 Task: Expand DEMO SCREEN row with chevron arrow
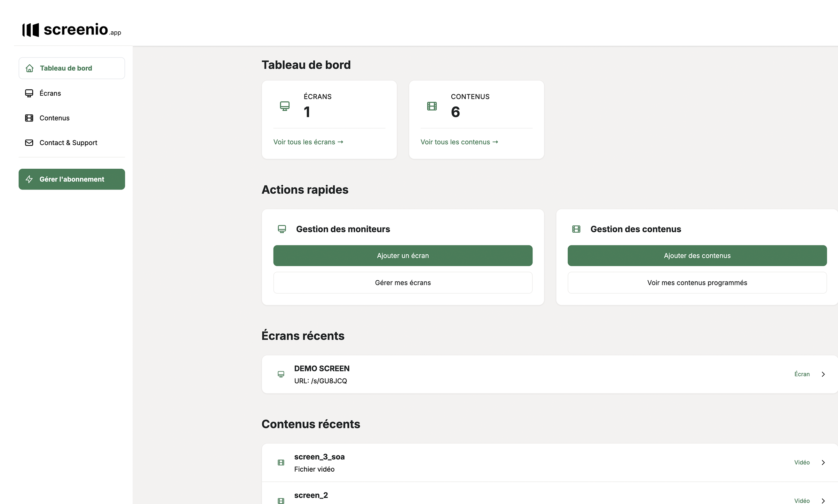pyautogui.click(x=823, y=374)
